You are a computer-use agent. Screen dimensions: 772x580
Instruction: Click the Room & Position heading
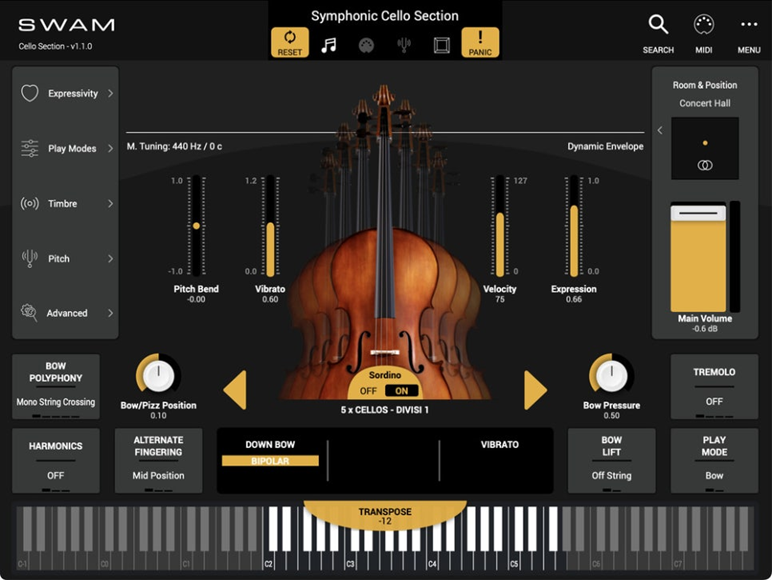[x=705, y=85]
